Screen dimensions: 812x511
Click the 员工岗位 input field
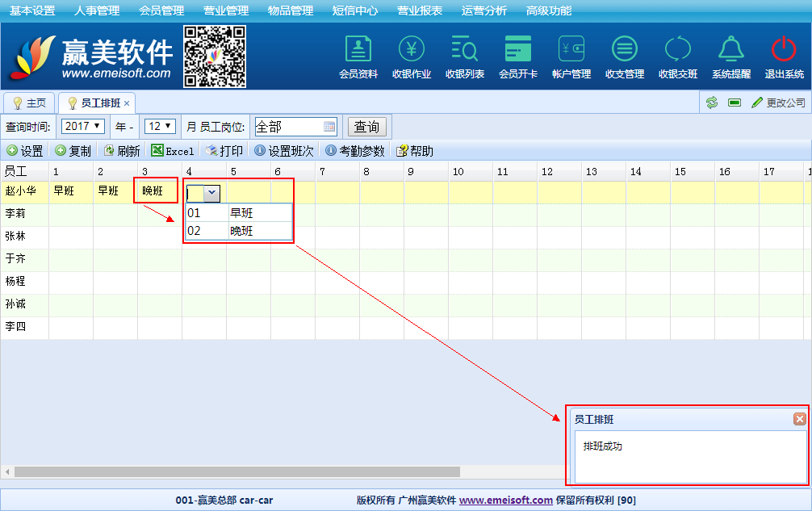pos(288,127)
